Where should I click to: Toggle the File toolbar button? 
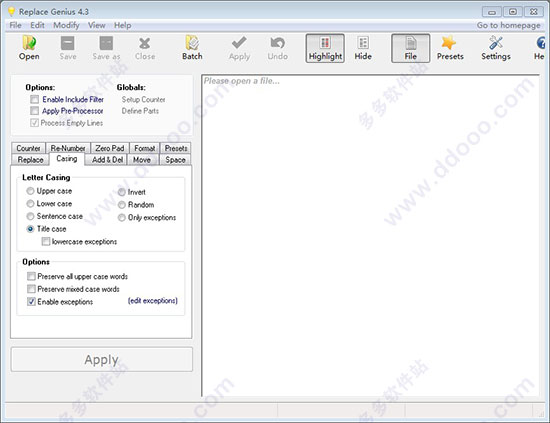410,48
